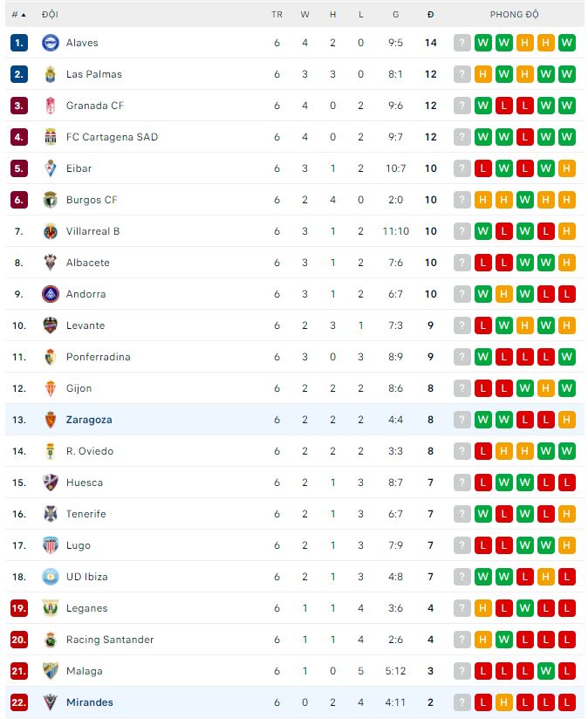Open the Levante team page

point(85,325)
